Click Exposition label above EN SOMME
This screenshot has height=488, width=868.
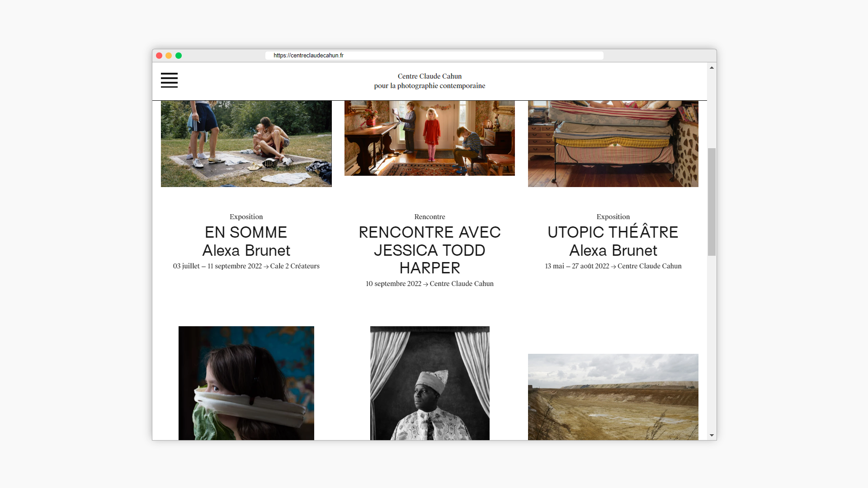246,217
